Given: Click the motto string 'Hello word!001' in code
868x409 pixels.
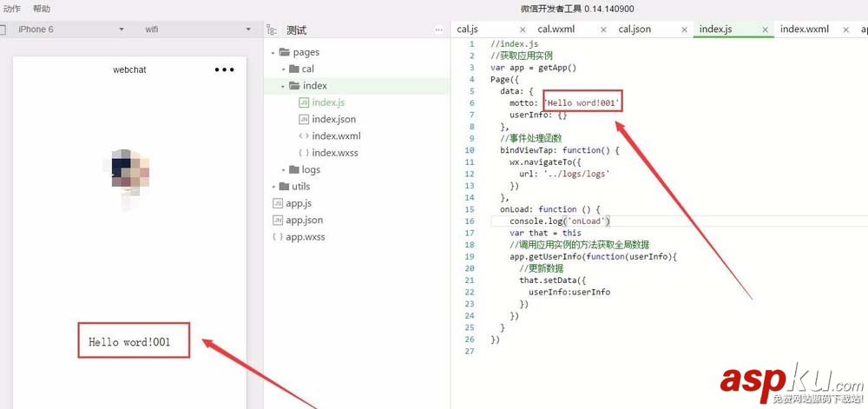Looking at the screenshot, I should click(582, 103).
